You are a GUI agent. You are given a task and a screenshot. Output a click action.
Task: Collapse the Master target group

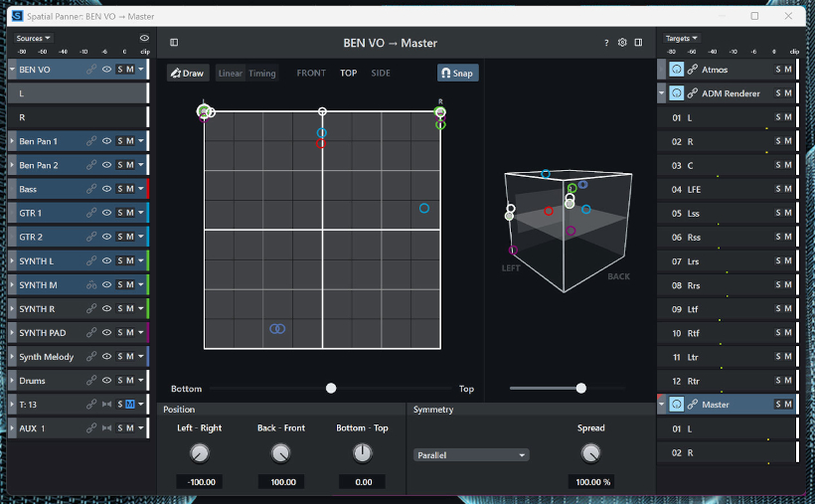click(661, 405)
